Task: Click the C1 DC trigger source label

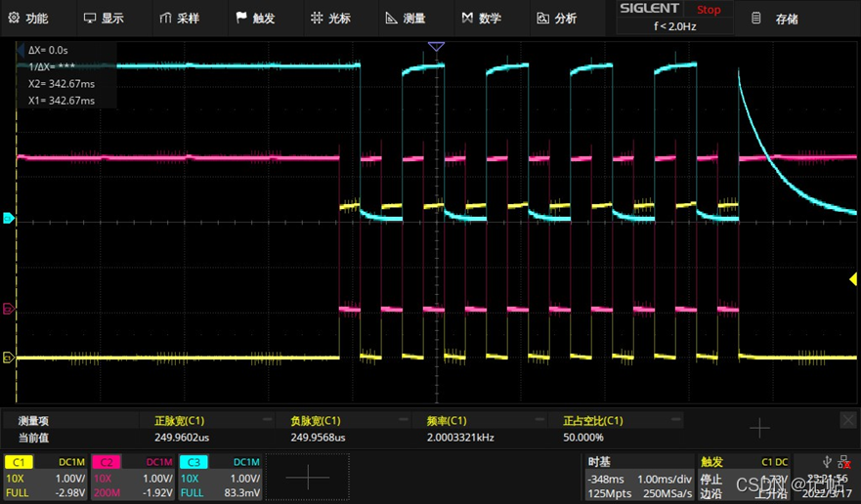Action: tap(774, 462)
